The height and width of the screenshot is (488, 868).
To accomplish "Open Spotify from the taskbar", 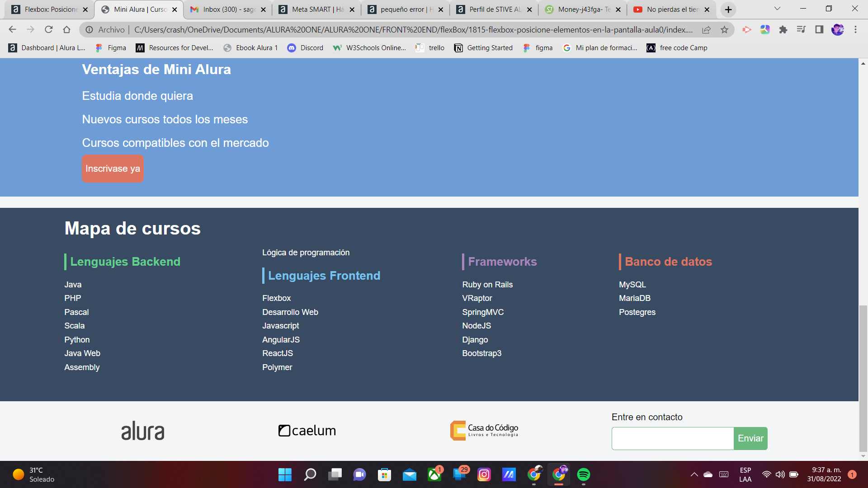I will click(x=584, y=474).
